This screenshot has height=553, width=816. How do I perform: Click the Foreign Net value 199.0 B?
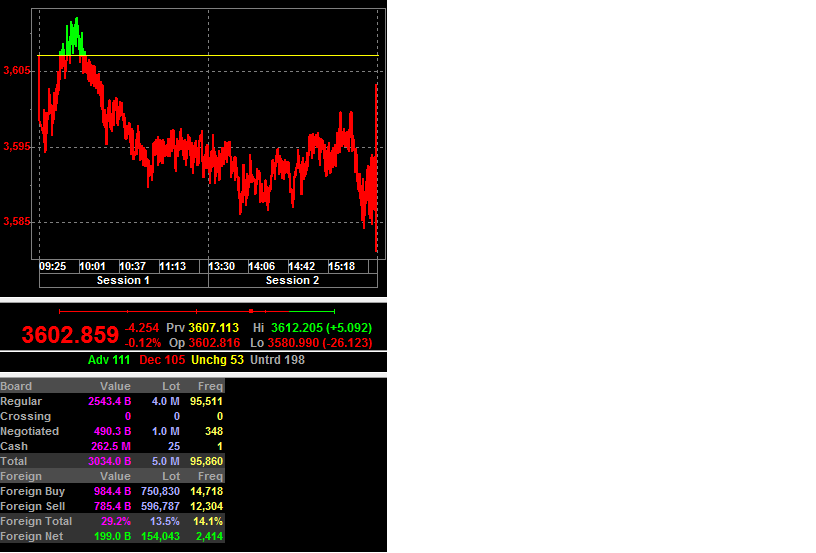coord(112,536)
